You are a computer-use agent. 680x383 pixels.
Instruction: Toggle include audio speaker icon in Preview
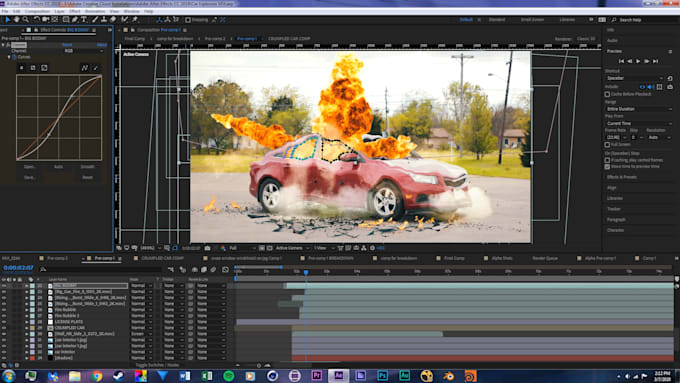coord(651,87)
